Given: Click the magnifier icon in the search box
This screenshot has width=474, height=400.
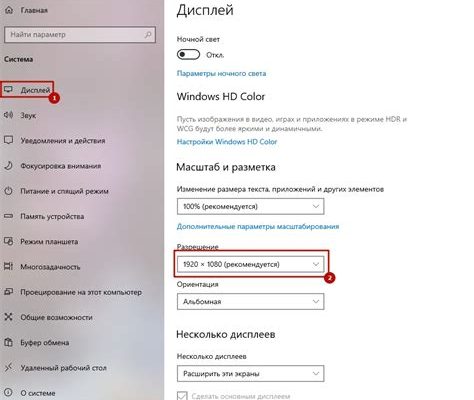Looking at the screenshot, I should point(148,34).
